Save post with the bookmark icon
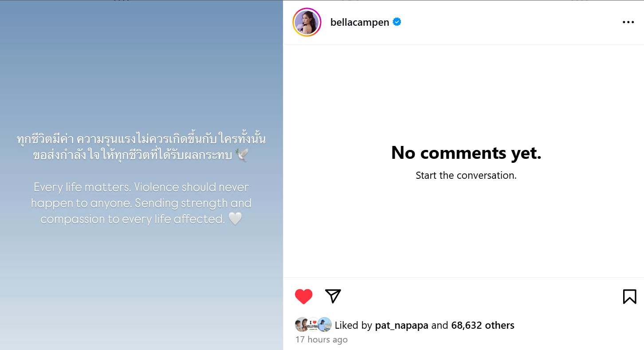The image size is (644, 350). pos(629,296)
